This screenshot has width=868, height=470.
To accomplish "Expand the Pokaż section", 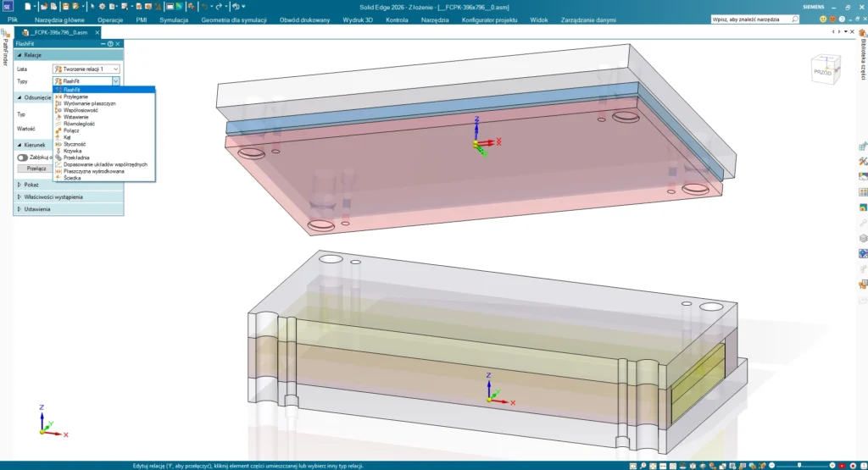I will click(31, 184).
